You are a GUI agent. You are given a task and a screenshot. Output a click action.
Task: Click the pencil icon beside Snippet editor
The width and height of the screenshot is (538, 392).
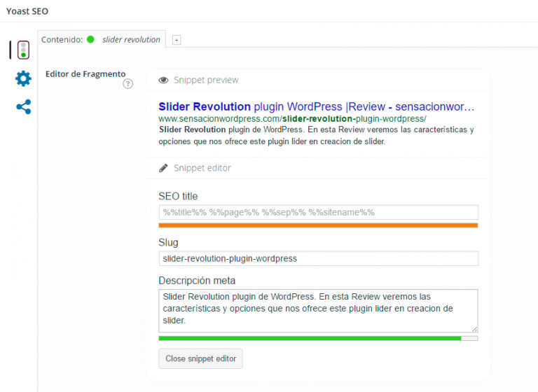163,168
